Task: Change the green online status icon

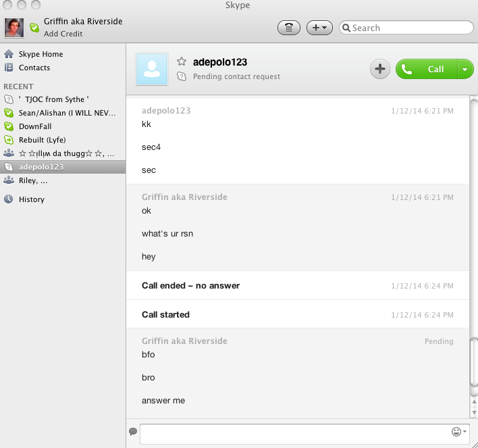Action: tap(34, 28)
